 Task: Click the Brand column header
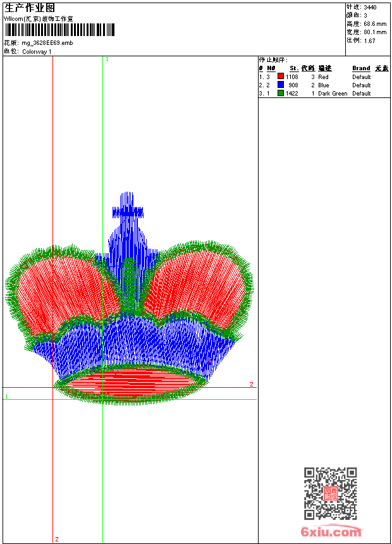361,68
